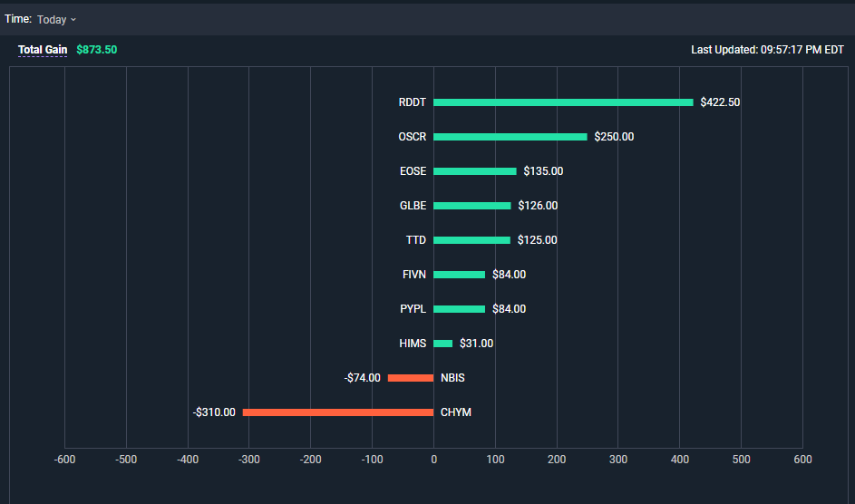
Task: Click the $135.00 value label
Action: pyautogui.click(x=544, y=171)
